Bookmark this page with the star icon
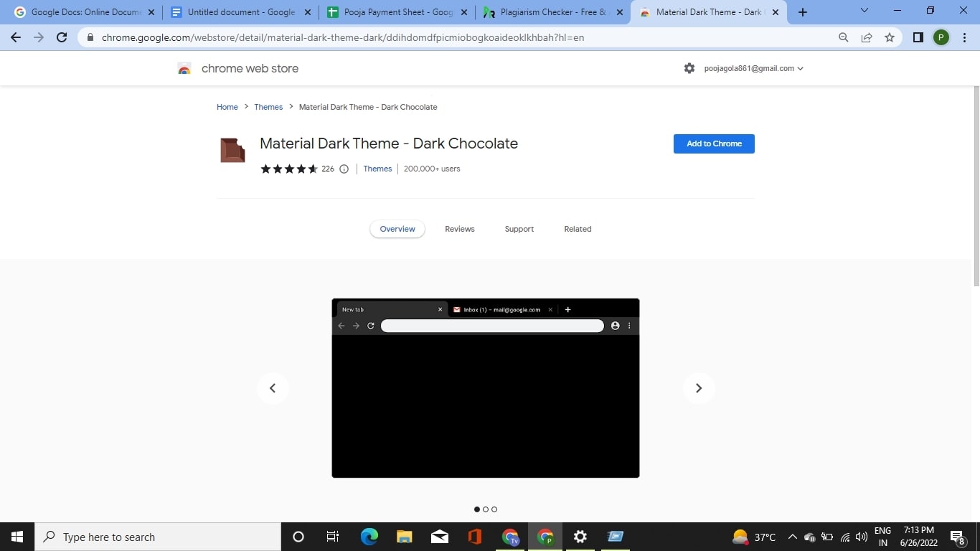 coord(890,37)
